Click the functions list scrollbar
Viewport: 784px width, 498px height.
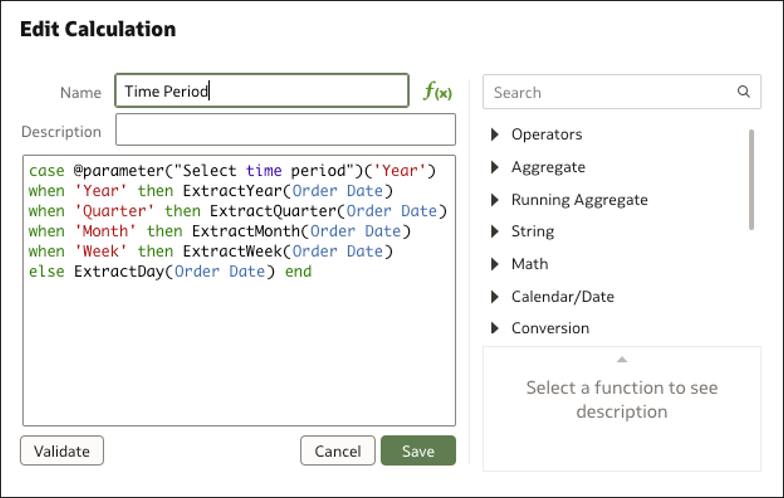(751, 180)
